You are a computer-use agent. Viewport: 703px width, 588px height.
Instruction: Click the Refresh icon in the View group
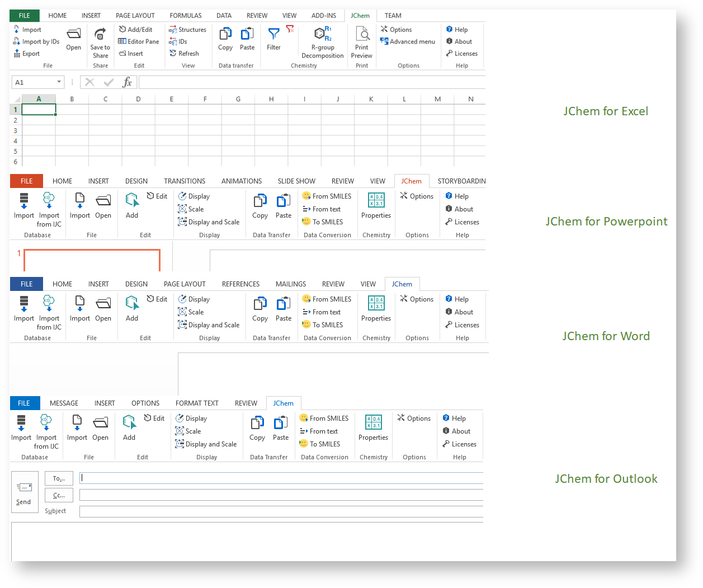(x=173, y=54)
